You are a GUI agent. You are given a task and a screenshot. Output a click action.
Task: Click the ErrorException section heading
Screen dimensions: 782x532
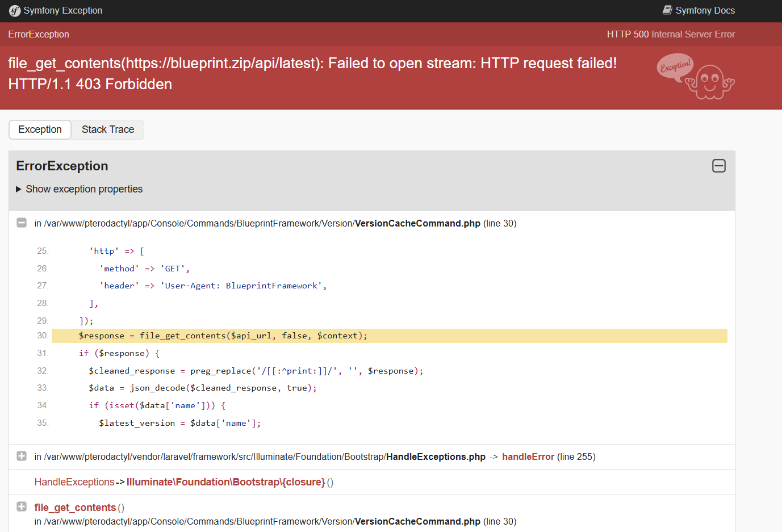[x=62, y=166]
